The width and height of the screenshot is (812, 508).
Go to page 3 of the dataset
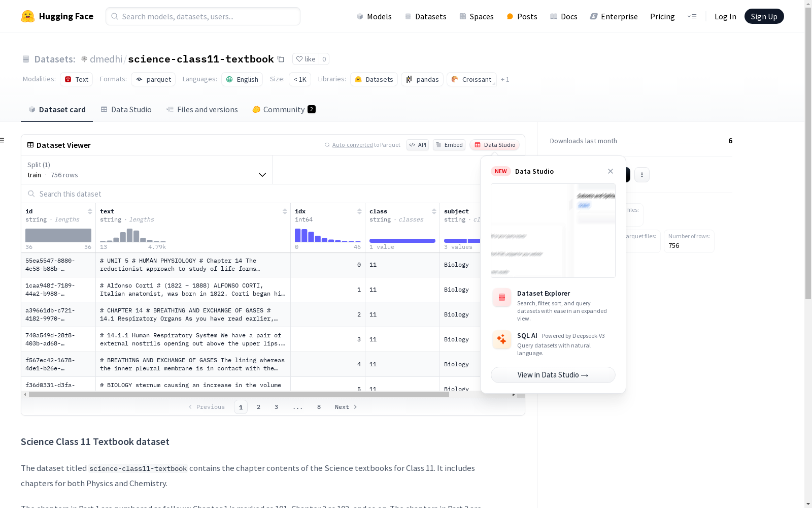(x=276, y=407)
